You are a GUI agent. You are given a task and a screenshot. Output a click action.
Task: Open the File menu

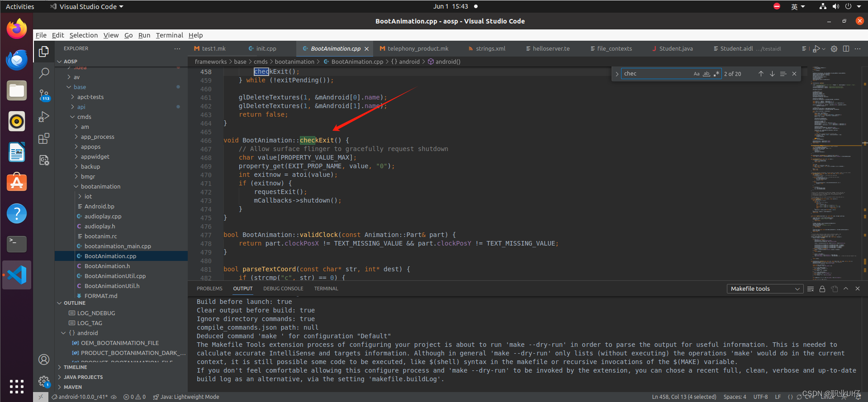pyautogui.click(x=41, y=35)
